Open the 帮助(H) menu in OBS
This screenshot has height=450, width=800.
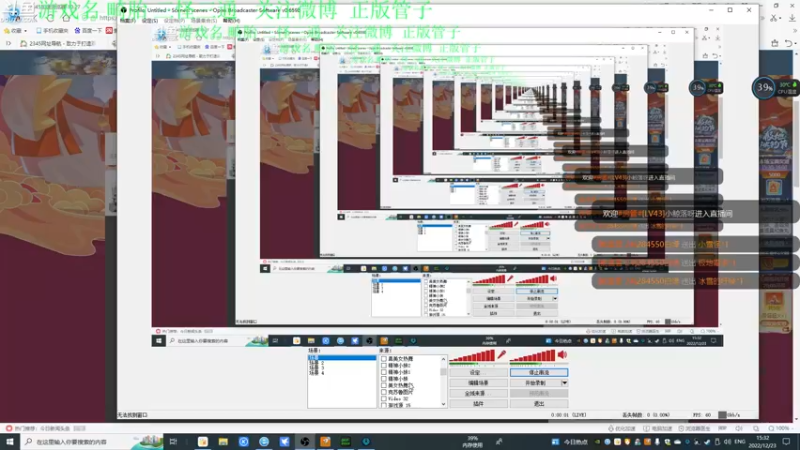coord(231,21)
